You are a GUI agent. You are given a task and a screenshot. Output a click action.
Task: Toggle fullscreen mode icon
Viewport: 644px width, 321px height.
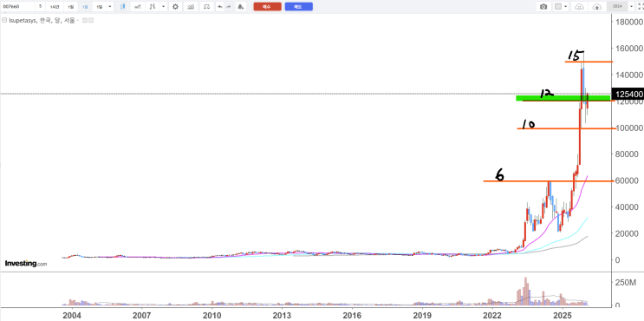[640, 7]
